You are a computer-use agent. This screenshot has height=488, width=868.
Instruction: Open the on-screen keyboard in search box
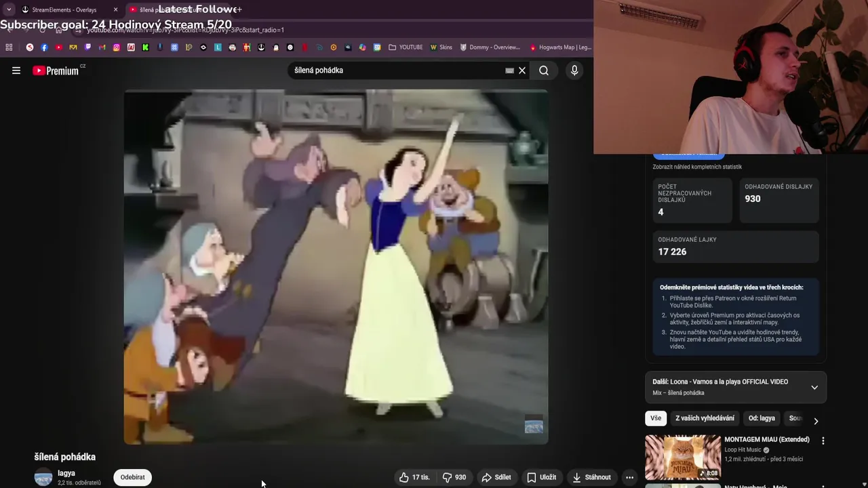click(509, 70)
